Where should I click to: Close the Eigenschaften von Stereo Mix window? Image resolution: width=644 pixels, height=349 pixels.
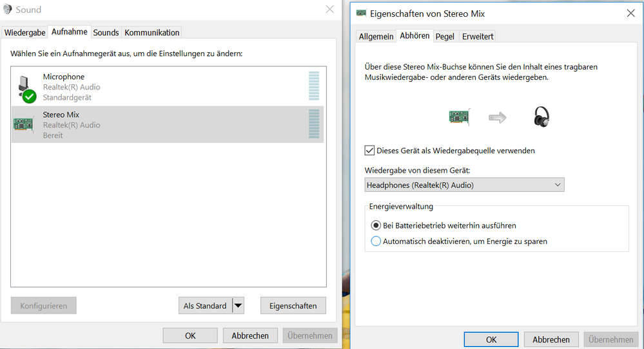(x=630, y=13)
